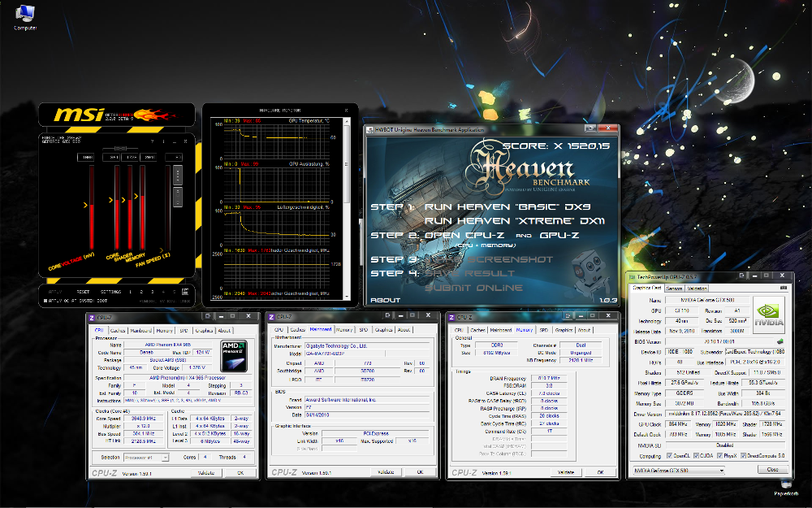The height and width of the screenshot is (508, 812).
Task: Click OK in the Mainboard CPU-Z window
Action: point(420,472)
